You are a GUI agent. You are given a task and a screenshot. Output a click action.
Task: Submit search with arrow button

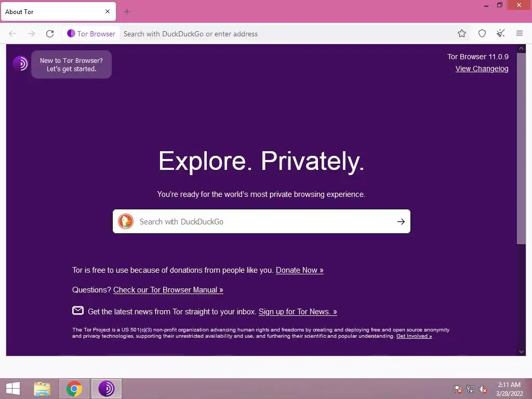[401, 221]
